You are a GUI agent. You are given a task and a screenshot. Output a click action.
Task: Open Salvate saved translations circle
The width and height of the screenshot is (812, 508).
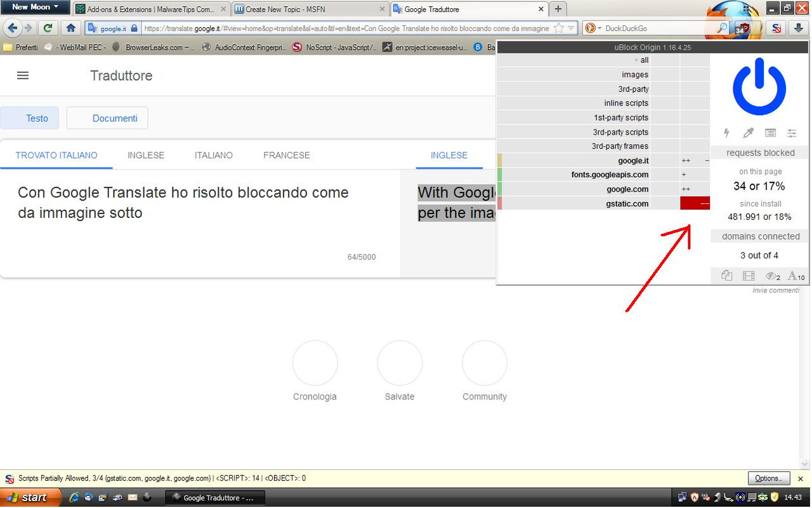[400, 363]
